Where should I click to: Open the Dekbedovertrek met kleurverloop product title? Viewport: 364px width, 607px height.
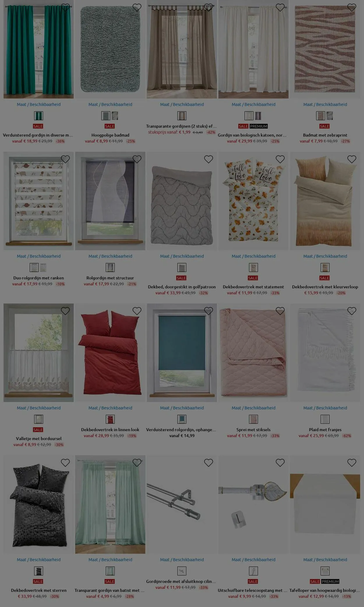325,287
